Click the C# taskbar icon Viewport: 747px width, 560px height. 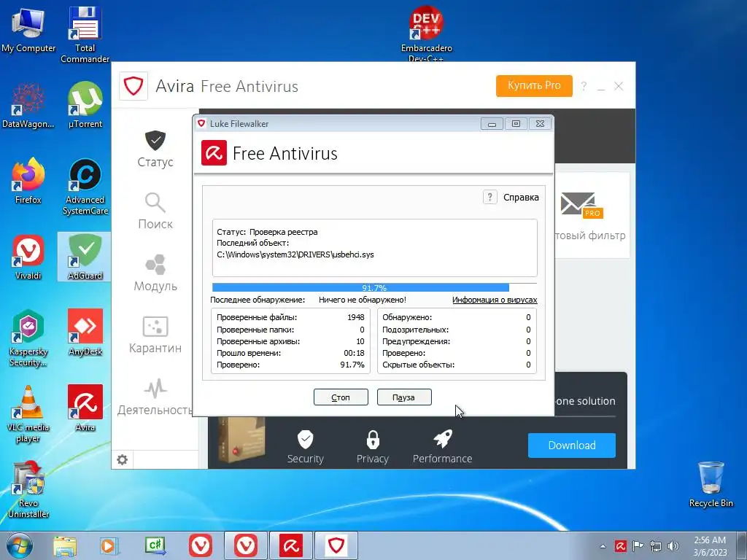pos(155,545)
